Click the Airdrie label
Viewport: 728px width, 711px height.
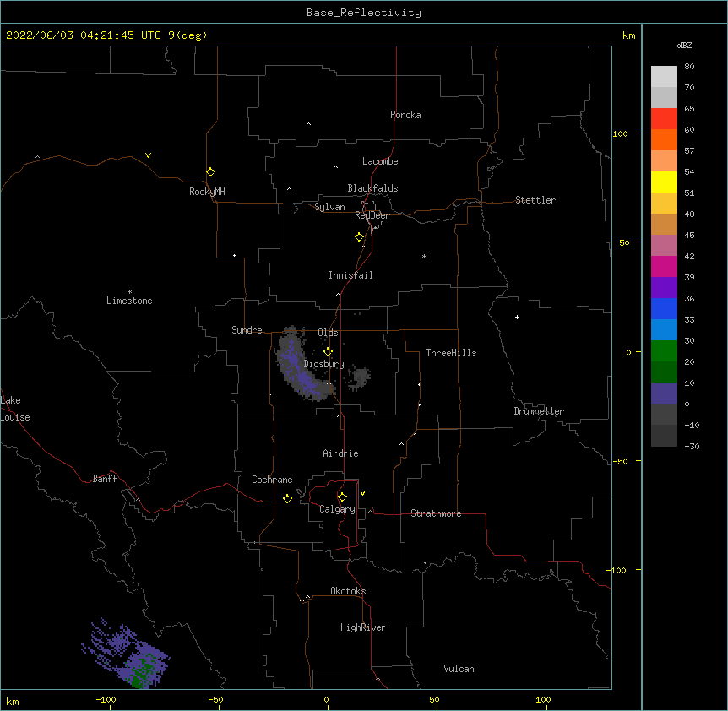pyautogui.click(x=341, y=453)
